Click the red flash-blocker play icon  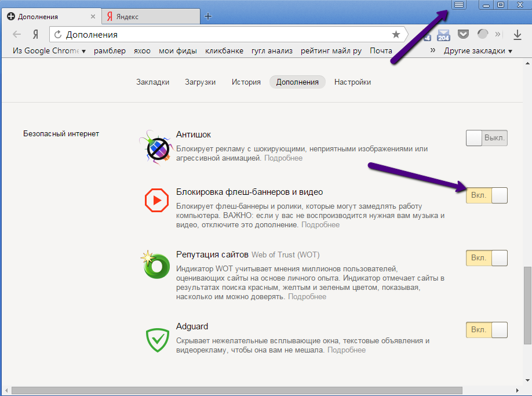click(x=156, y=201)
